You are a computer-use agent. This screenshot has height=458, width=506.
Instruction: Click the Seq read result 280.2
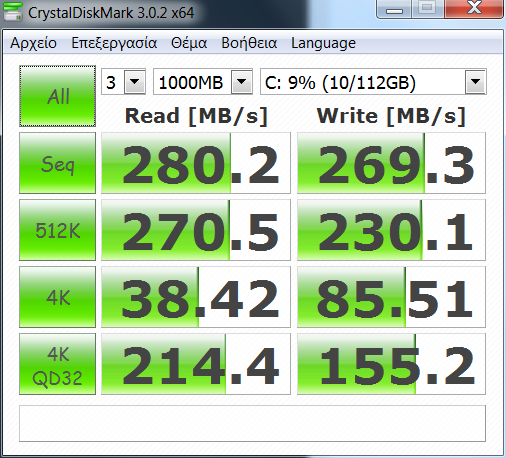(196, 163)
